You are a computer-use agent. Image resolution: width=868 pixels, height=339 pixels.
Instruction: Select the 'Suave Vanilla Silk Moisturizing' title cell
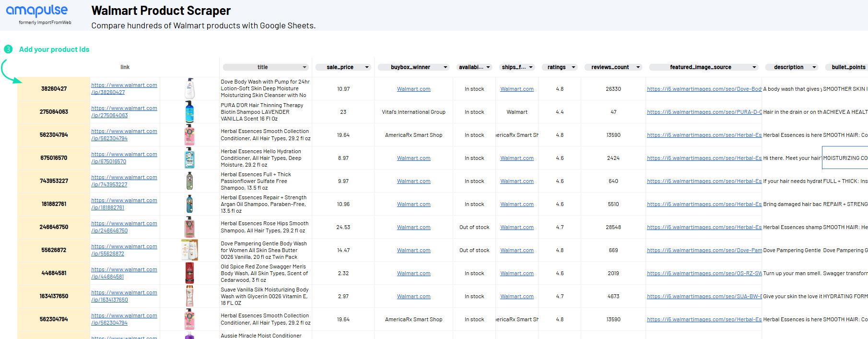click(x=266, y=296)
